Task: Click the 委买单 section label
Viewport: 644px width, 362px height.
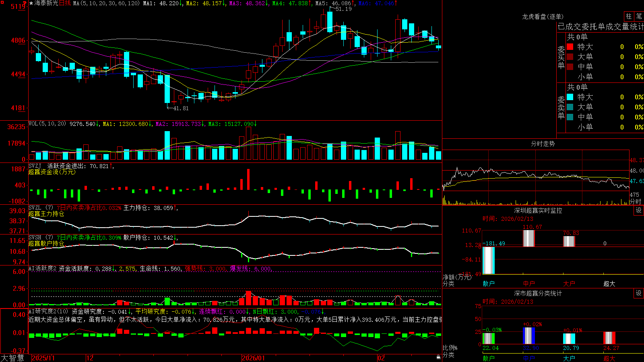Action: click(x=561, y=58)
